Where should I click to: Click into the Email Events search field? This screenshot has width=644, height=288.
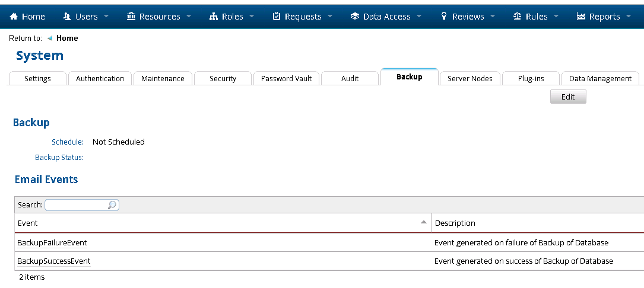tap(75, 205)
